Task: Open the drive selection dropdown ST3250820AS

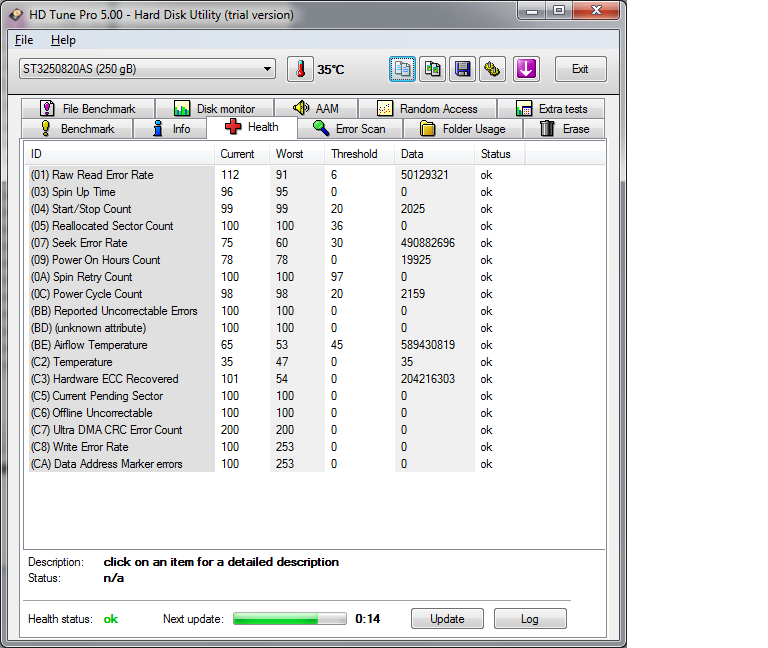Action: tap(147, 69)
